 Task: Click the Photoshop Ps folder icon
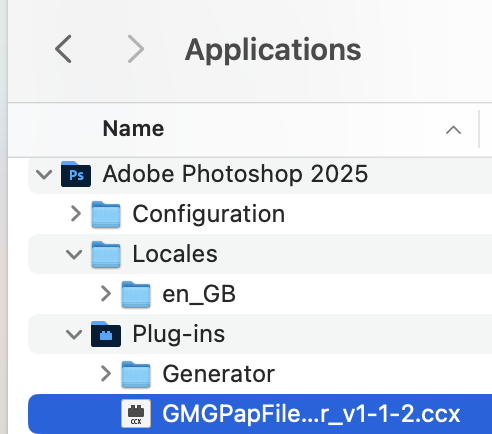coord(76,174)
